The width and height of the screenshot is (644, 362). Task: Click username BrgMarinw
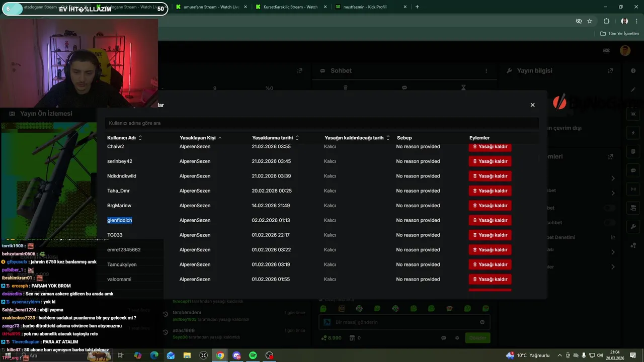[x=119, y=206]
